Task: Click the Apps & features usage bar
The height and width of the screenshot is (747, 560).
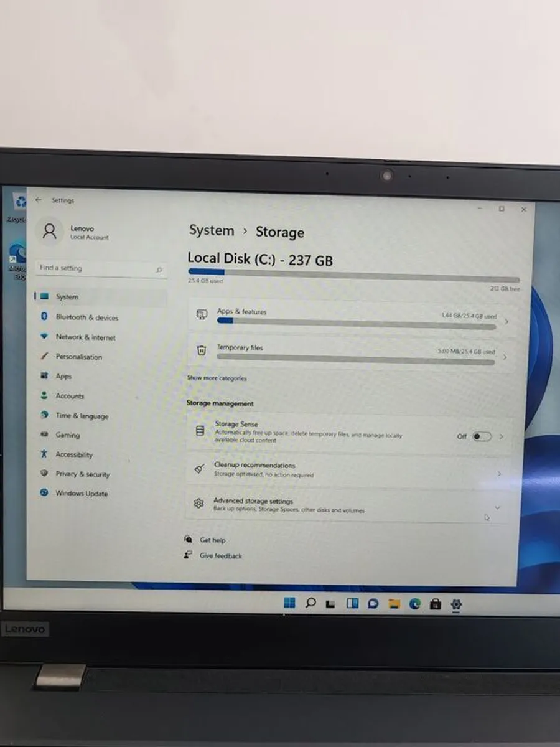Action: point(357,323)
